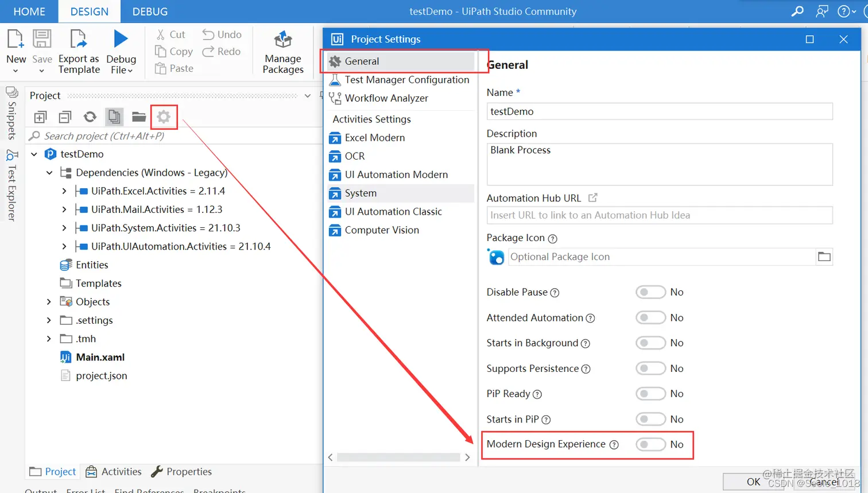
Task: Click the Redo arrow in ribbon
Action: click(208, 52)
